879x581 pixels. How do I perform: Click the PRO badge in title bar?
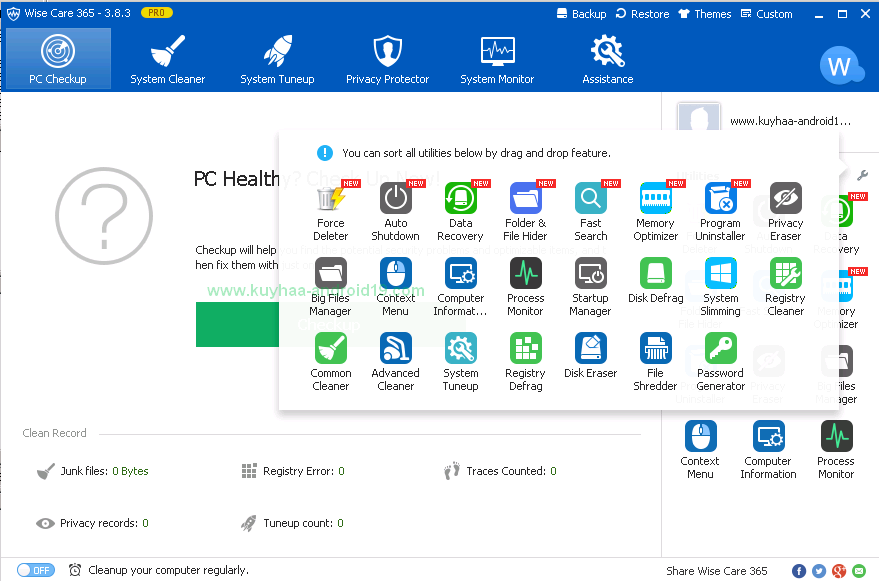(157, 12)
